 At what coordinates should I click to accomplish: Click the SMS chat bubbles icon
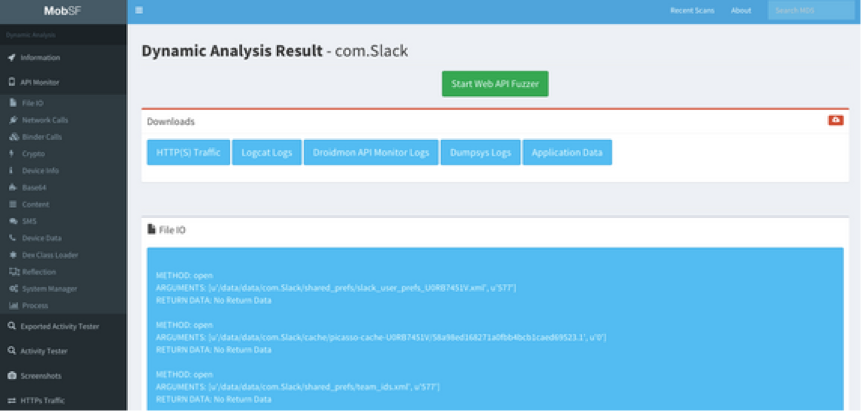point(13,221)
